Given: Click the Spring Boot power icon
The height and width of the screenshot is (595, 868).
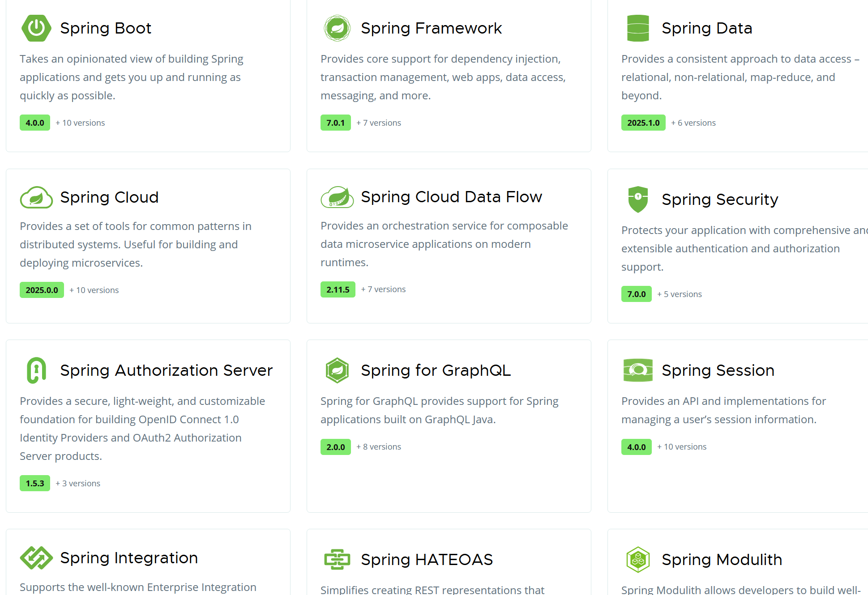Looking at the screenshot, I should click(36, 28).
